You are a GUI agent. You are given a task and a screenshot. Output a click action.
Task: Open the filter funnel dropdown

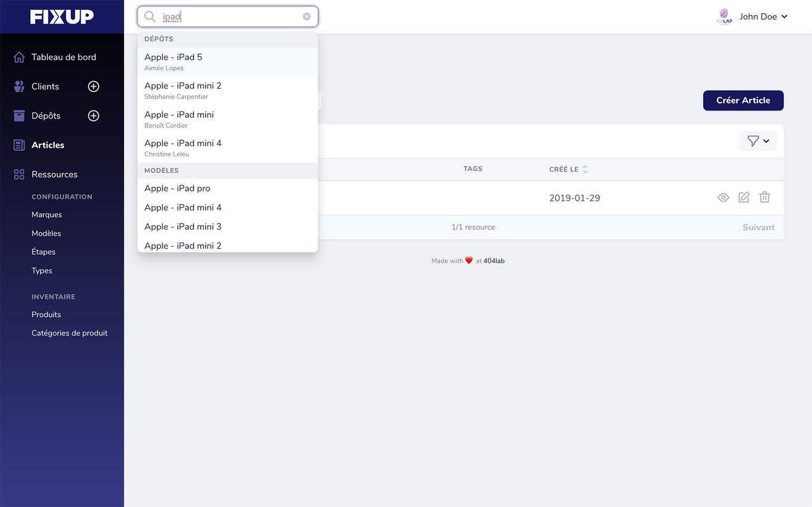click(758, 141)
